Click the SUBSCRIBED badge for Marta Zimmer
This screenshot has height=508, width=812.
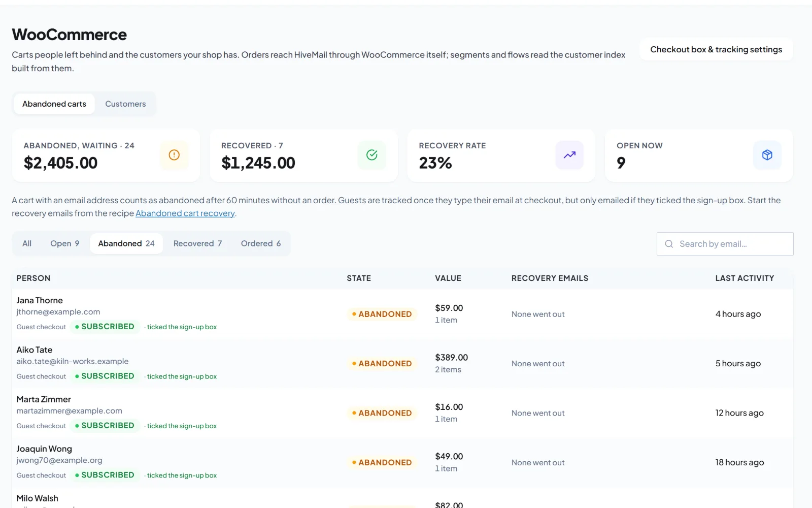coord(105,426)
